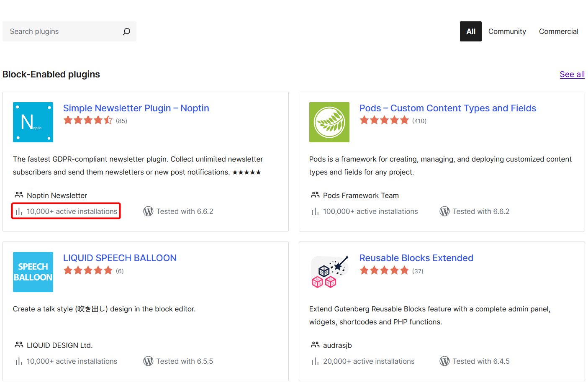Switch to the Community filter
This screenshot has height=383, width=588.
[507, 31]
